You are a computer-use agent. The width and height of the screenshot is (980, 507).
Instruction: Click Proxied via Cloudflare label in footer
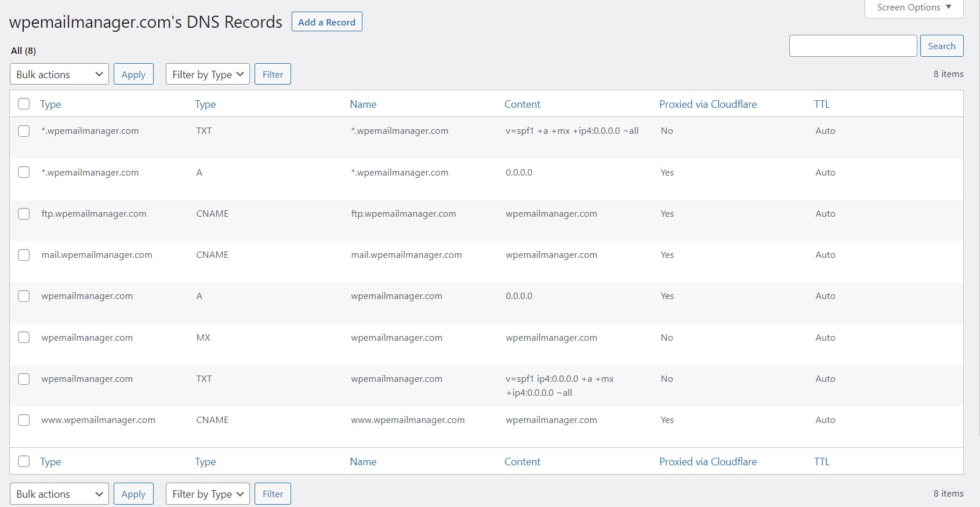pos(707,462)
